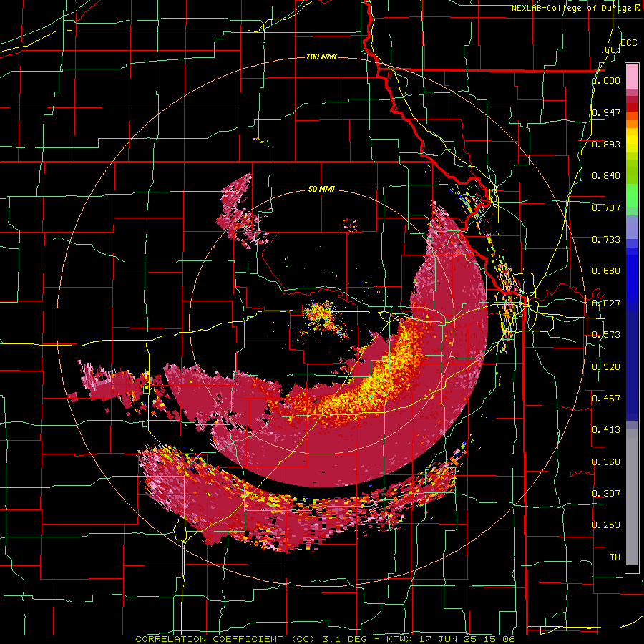
Task: Select the 0.360 legend value
Action: click(606, 462)
